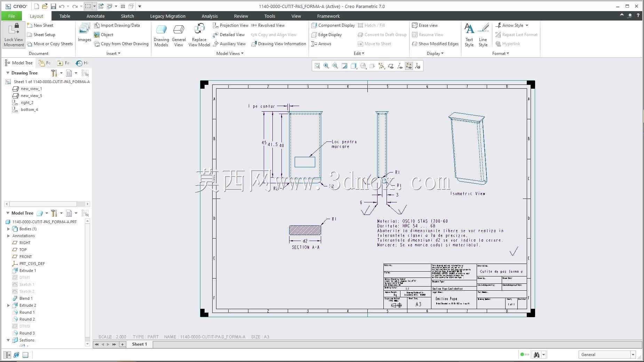Image resolution: width=644 pixels, height=362 pixels.
Task: Click the Model Tree vertical scrollbar
Action: click(87, 283)
